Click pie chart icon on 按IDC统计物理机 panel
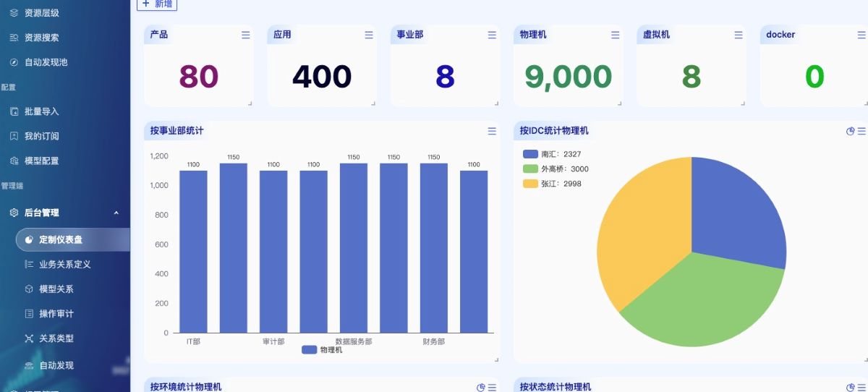This screenshot has height=392, width=868. 850,131
